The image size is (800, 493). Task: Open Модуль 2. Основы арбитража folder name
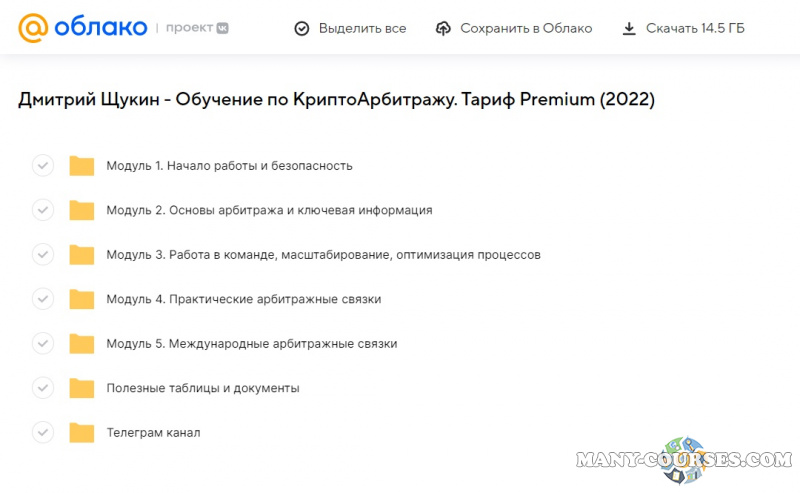coord(269,210)
